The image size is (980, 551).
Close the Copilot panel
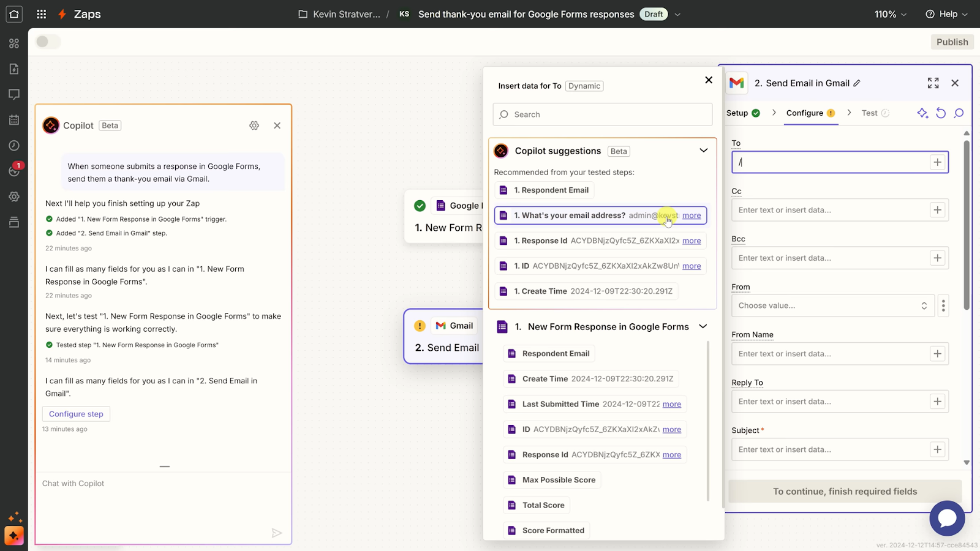(277, 126)
